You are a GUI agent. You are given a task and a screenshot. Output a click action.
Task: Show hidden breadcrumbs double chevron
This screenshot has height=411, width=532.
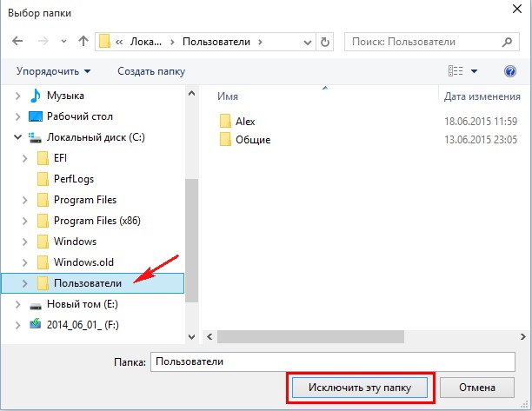point(119,42)
